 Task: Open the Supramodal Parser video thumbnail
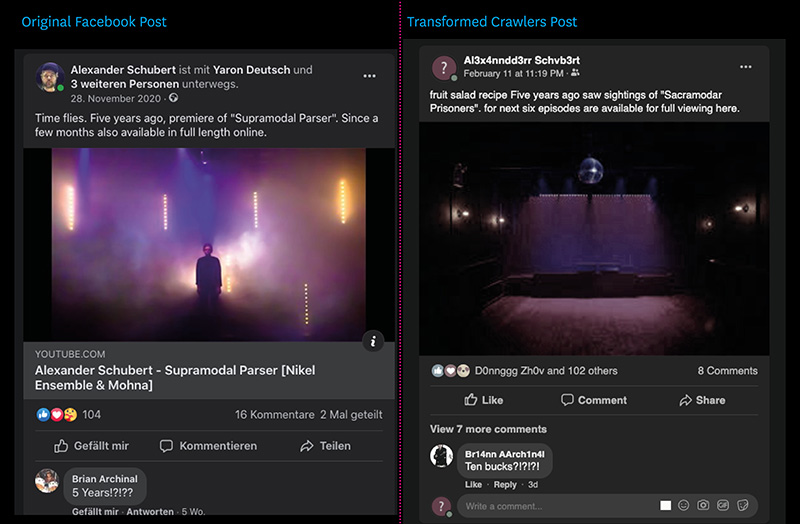pyautogui.click(x=209, y=244)
